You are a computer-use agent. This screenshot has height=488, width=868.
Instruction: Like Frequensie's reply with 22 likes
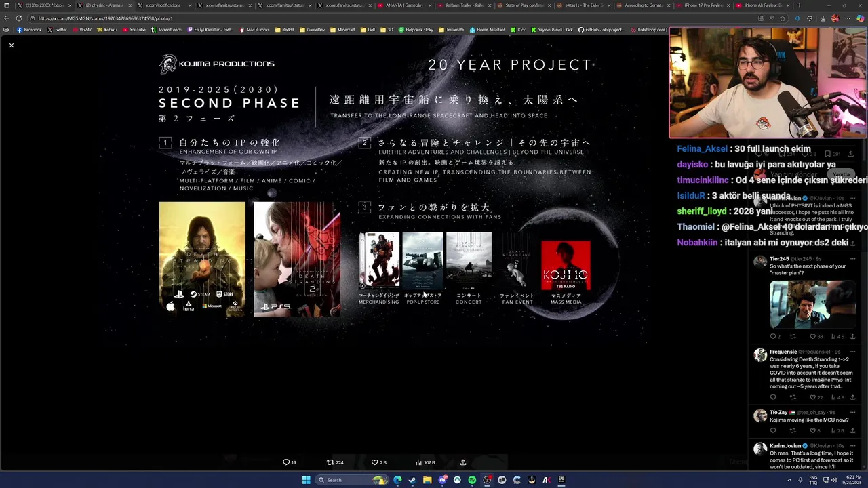pyautogui.click(x=812, y=397)
